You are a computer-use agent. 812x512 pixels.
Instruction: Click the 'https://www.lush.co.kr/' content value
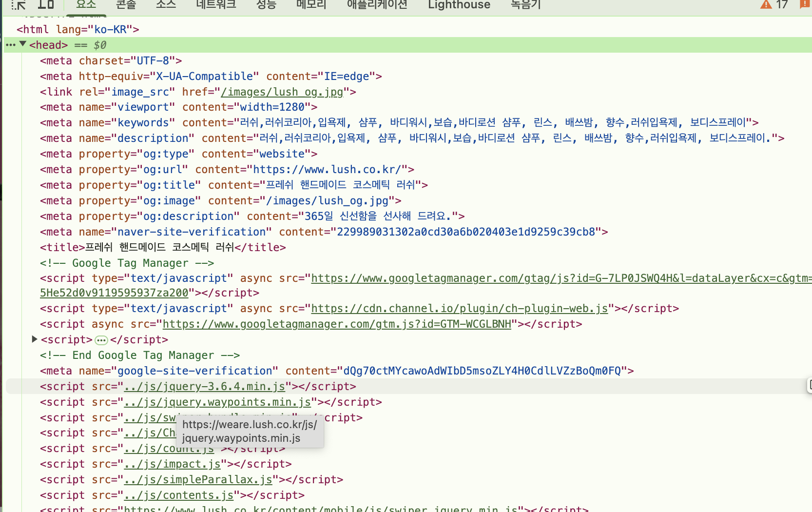327,169
